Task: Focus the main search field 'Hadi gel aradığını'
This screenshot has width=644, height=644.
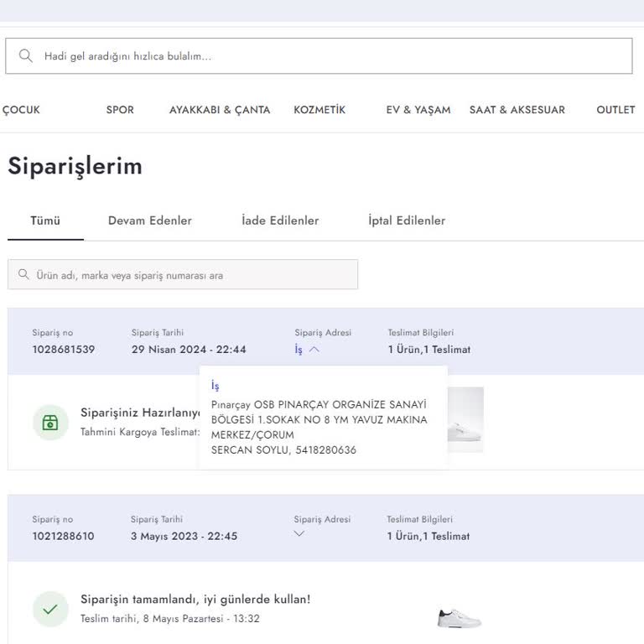Action: click(x=319, y=56)
